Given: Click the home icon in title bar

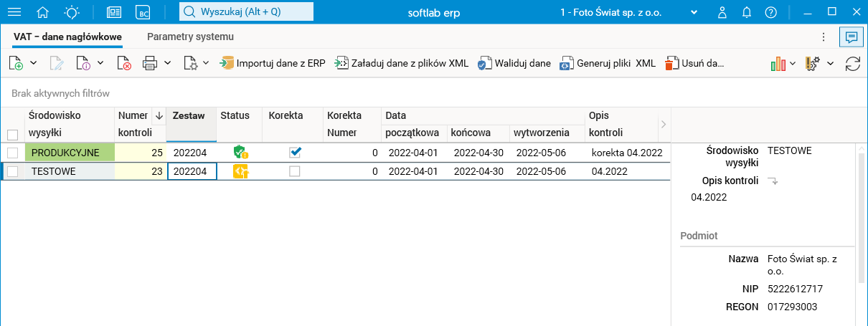Looking at the screenshot, I should tap(43, 12).
